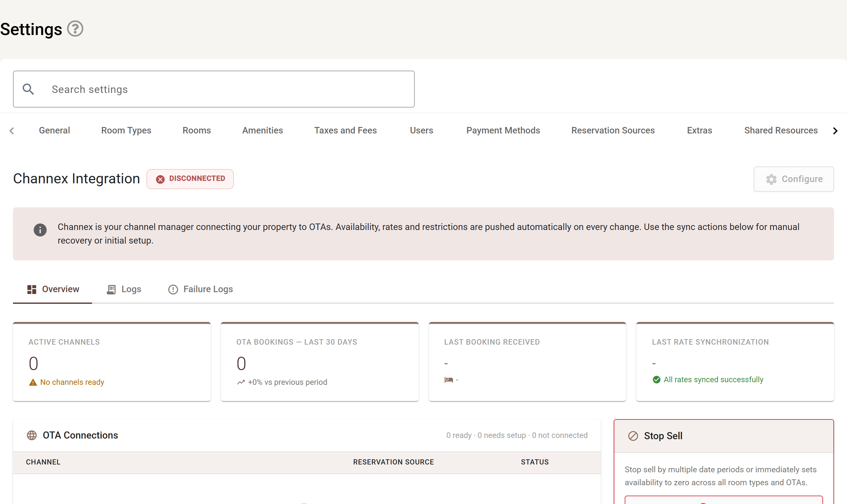Click the DISCONNECTED status badge

click(x=190, y=179)
